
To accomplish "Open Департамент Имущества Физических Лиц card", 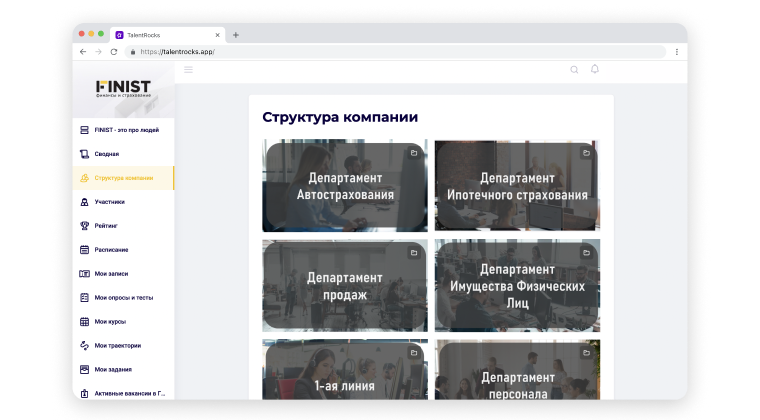I will click(517, 285).
